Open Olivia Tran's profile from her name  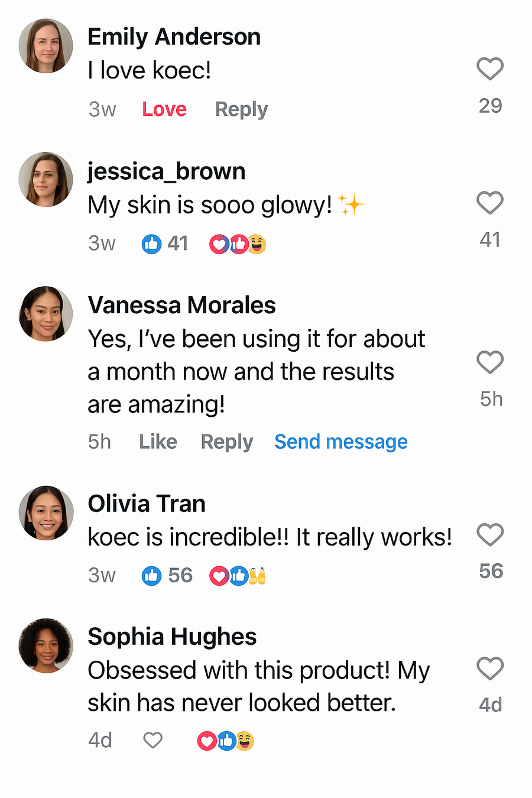pyautogui.click(x=147, y=504)
